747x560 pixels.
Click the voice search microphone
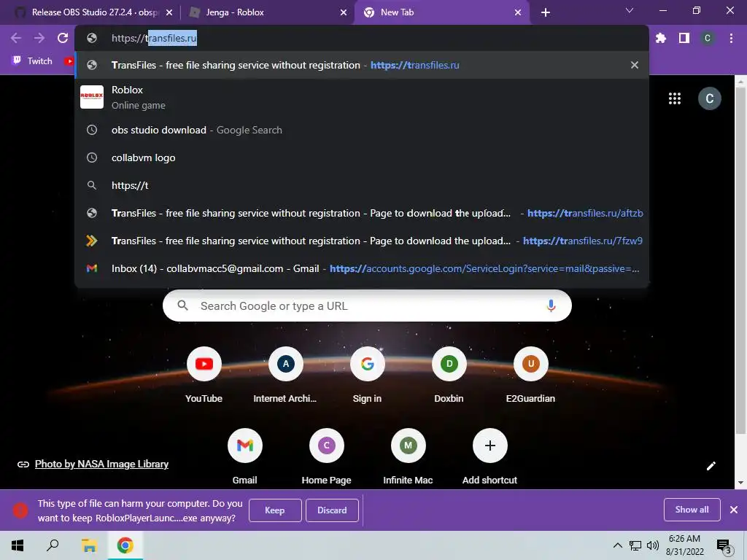click(x=551, y=306)
